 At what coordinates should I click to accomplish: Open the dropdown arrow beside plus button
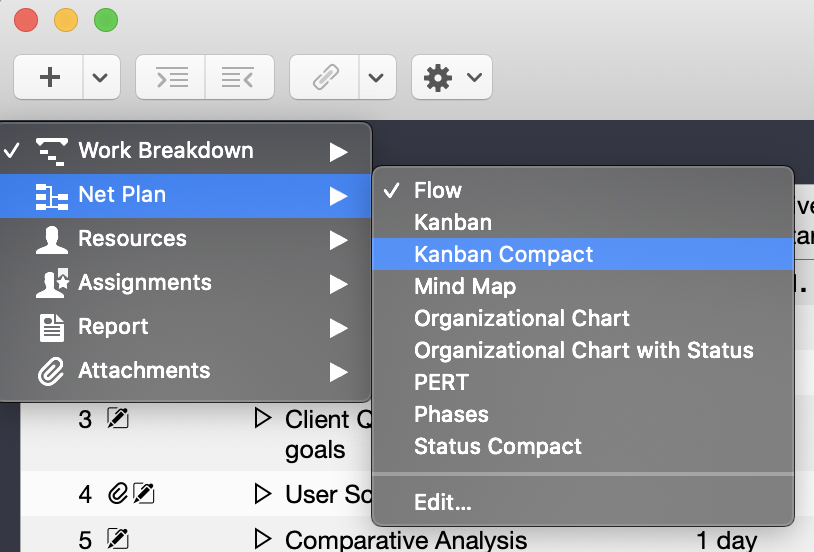101,77
